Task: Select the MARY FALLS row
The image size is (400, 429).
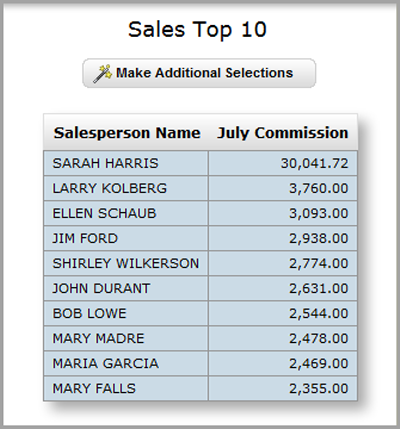Action: pyautogui.click(x=200, y=388)
